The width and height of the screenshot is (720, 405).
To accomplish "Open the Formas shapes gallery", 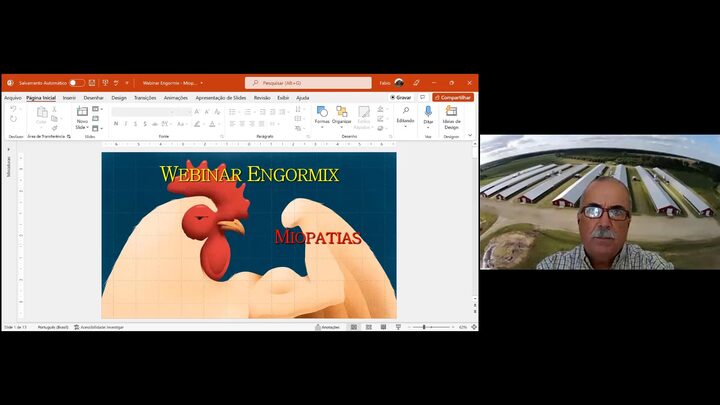I will tap(322, 115).
